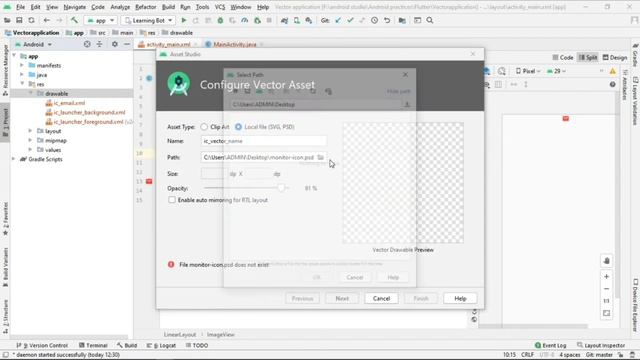This screenshot has height=360, width=640.
Task: Click the Debug app bug icon
Action: pos(220,20)
